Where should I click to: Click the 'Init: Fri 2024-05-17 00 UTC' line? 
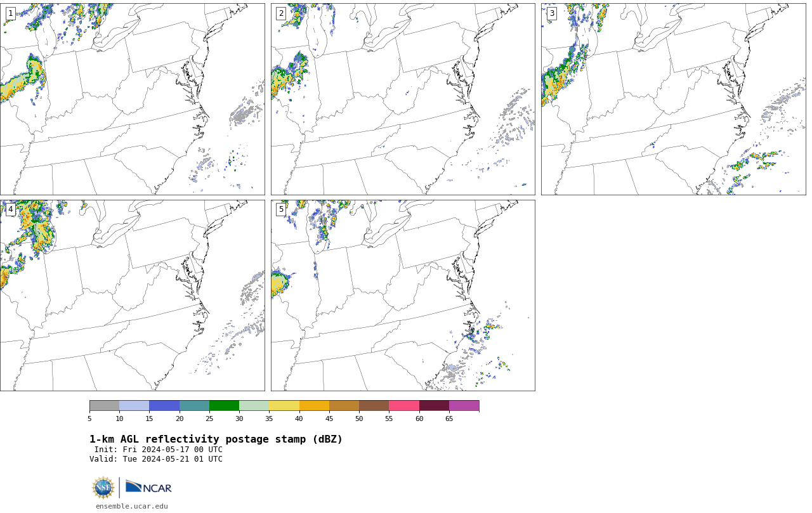click(159, 450)
